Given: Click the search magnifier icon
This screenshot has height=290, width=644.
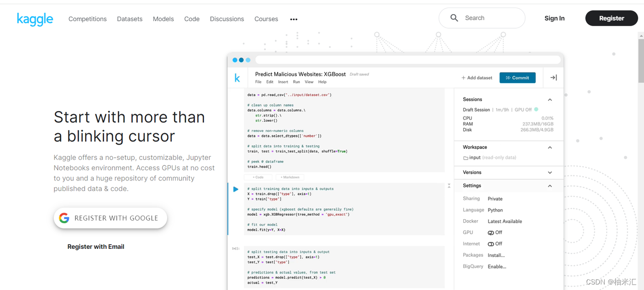Looking at the screenshot, I should (x=454, y=18).
